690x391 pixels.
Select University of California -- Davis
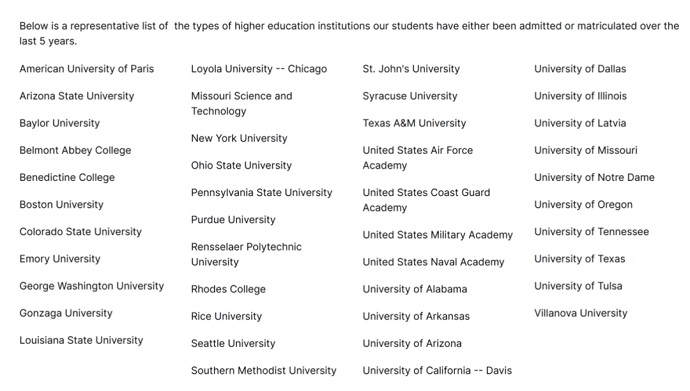pos(437,371)
